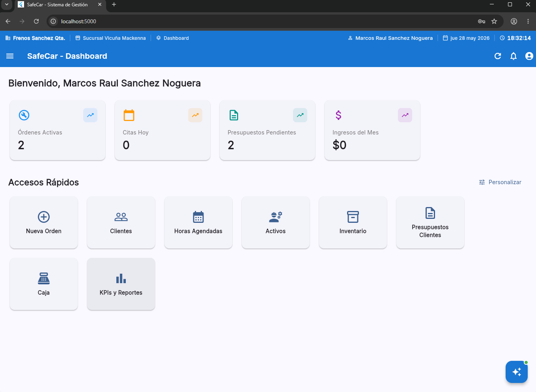Click the people icon of Clientes
Viewport: 536px width, 392px height.
pos(121,217)
